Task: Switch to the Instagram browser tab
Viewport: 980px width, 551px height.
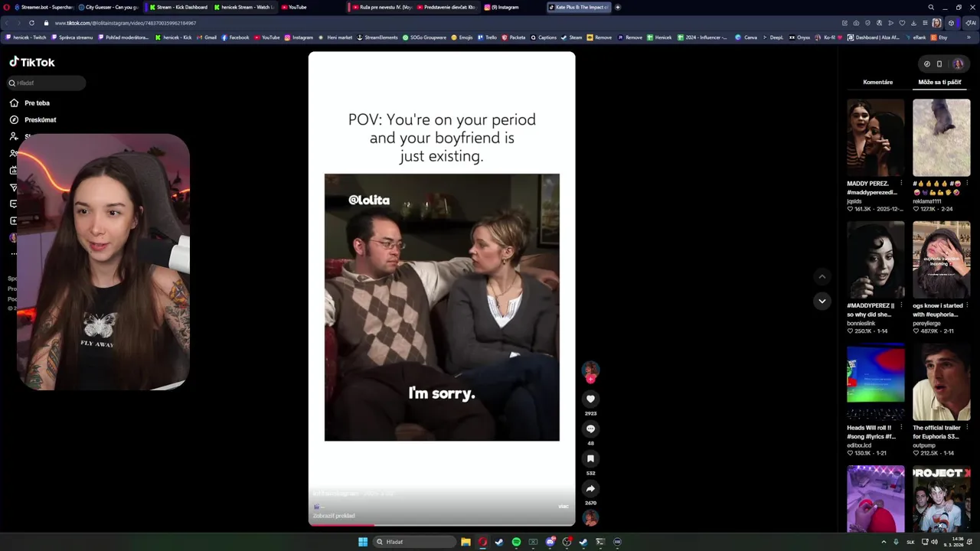Action: (501, 7)
